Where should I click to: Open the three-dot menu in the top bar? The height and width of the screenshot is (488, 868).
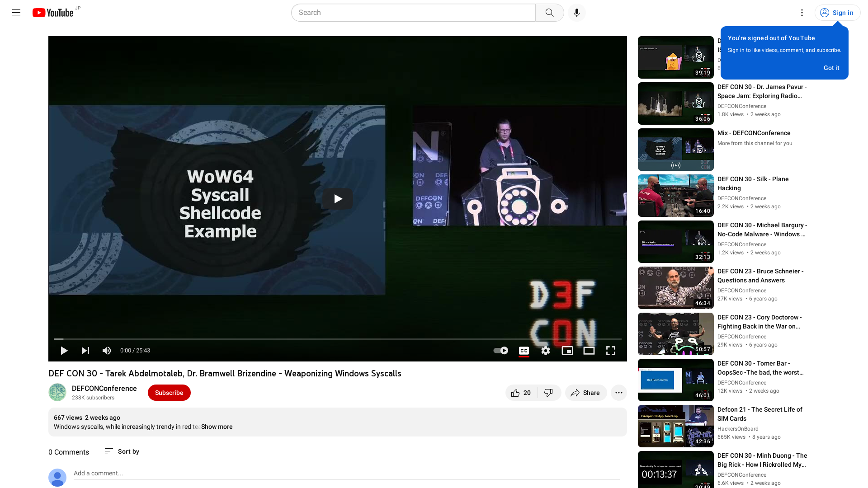pos(802,12)
